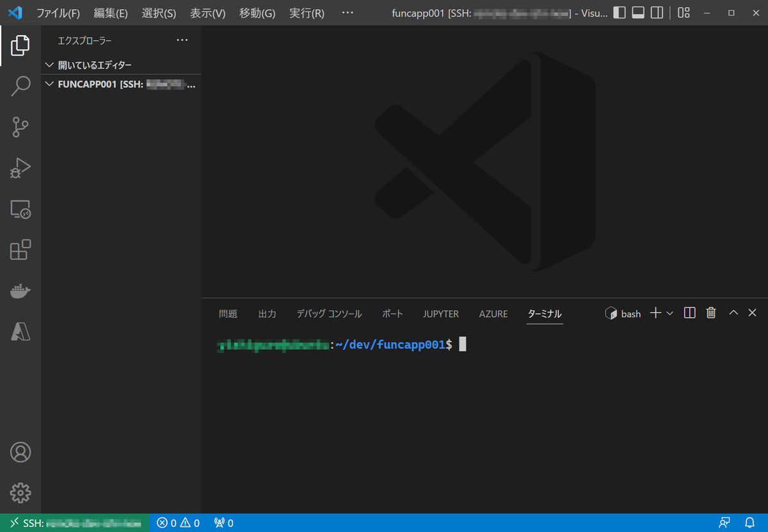768x532 pixels.
Task: Click the feedback icon in status bar
Action: [x=724, y=523]
